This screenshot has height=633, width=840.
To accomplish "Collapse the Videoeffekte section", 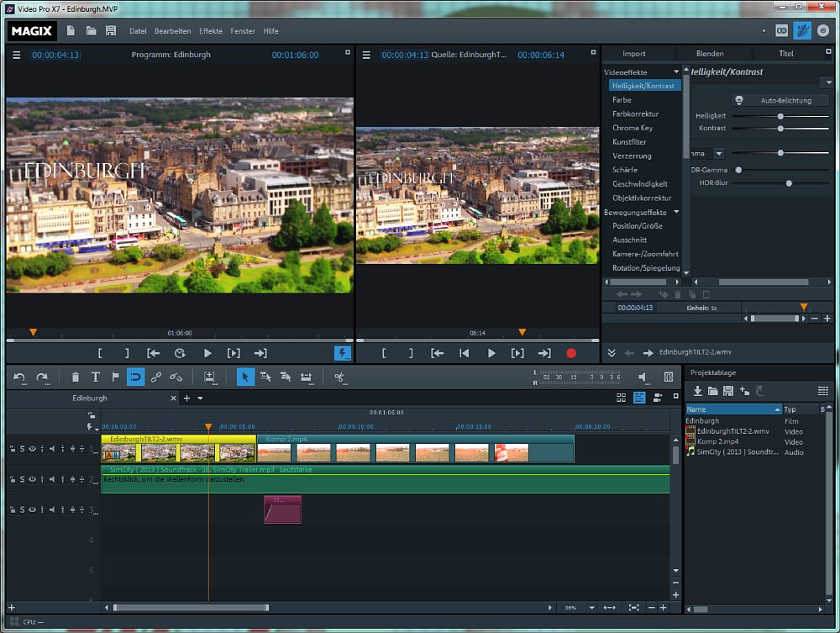I will tap(676, 72).
